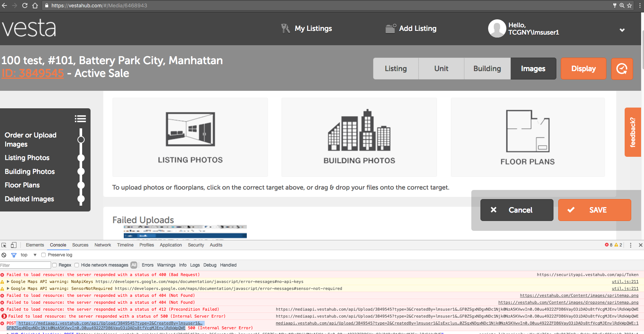Bookmark page with the star icon

click(629, 5)
